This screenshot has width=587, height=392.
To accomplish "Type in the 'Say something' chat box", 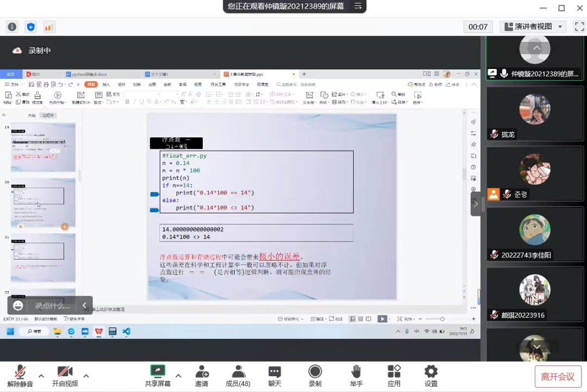I will [52, 306].
